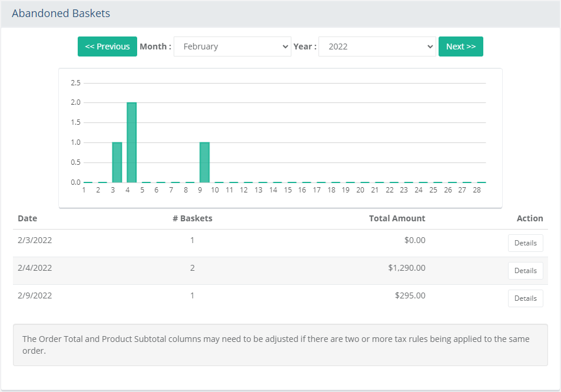This screenshot has height=392, width=561.
Task: Click the Date column header
Action: click(27, 218)
